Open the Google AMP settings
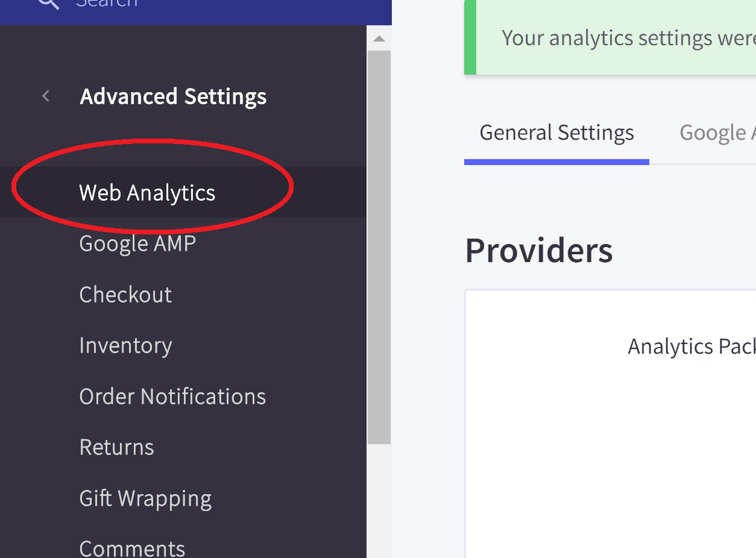756x558 pixels. point(137,244)
